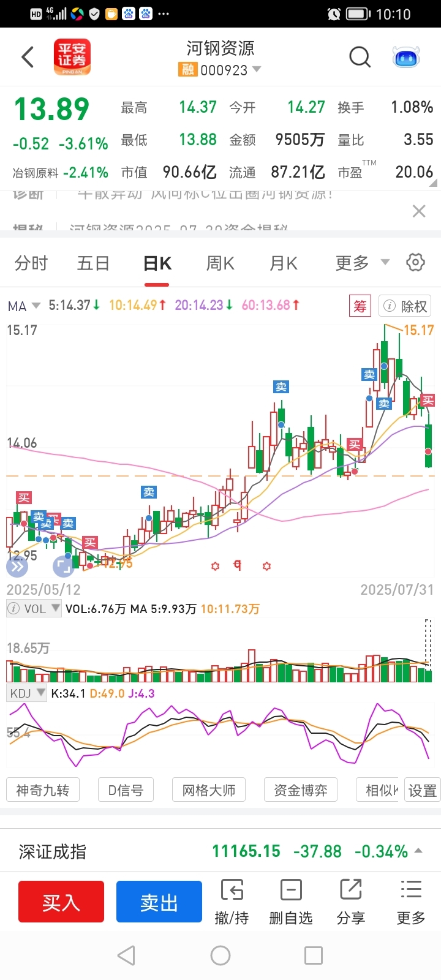Tap the info icon beside VOL

(x=13, y=609)
